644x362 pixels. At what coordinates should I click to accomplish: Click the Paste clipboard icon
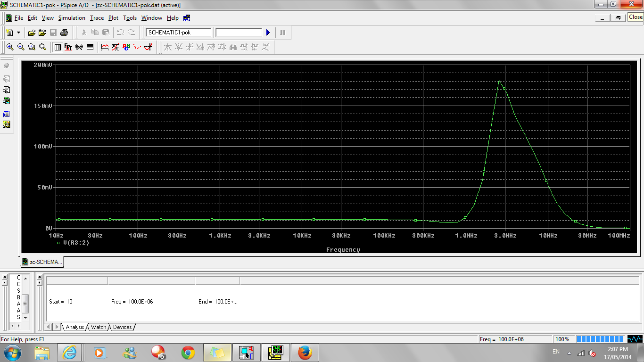(106, 33)
